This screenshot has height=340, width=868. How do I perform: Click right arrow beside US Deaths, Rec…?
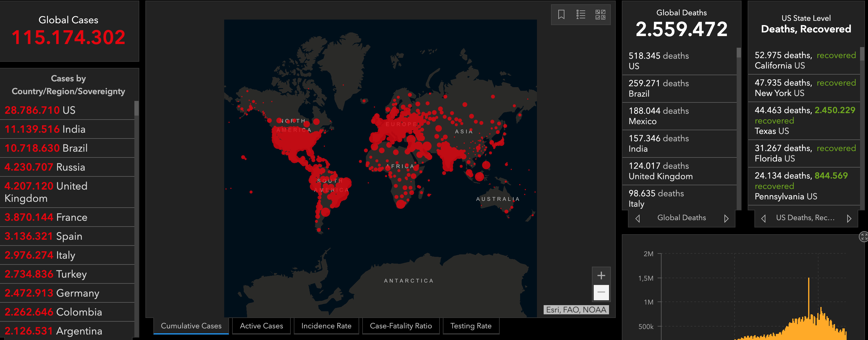[x=849, y=219]
